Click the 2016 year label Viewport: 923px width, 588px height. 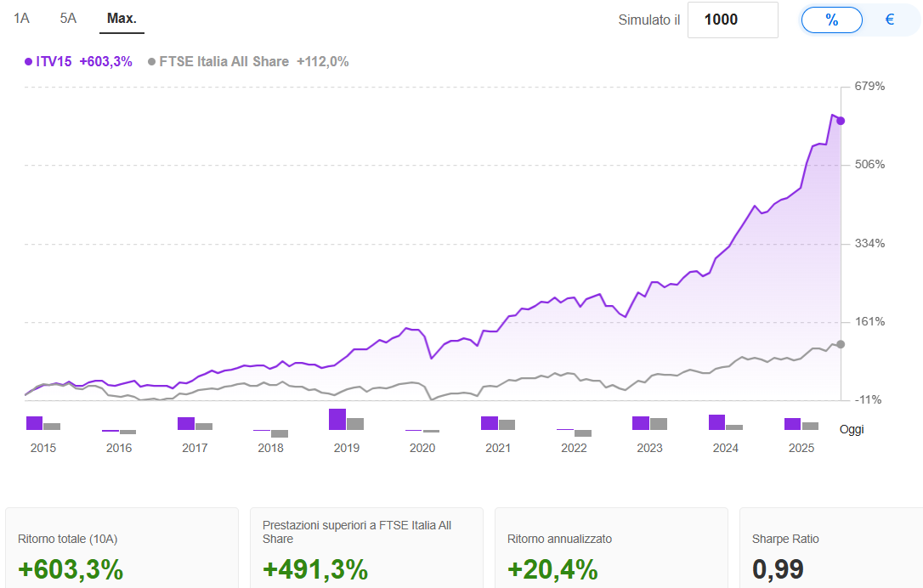[x=119, y=448]
